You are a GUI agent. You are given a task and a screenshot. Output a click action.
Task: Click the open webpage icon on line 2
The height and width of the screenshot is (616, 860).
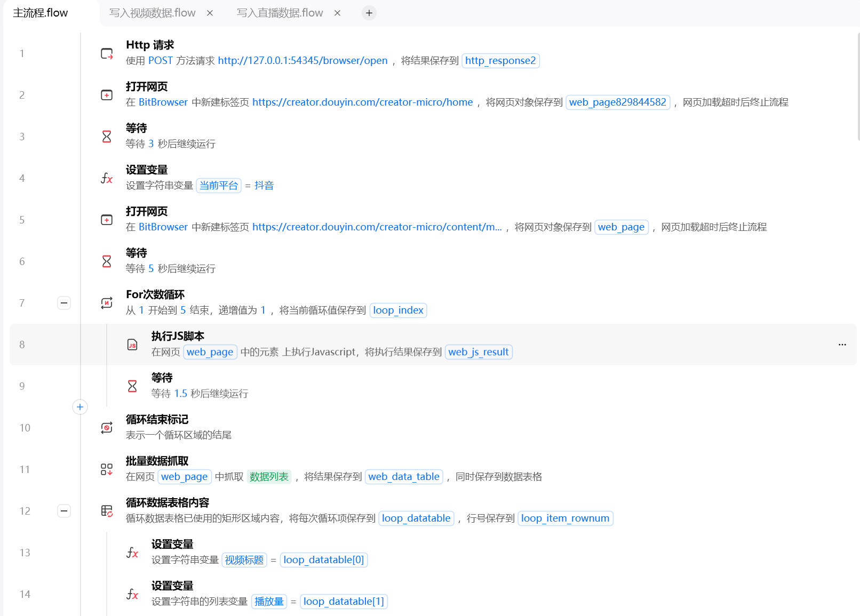pos(107,95)
